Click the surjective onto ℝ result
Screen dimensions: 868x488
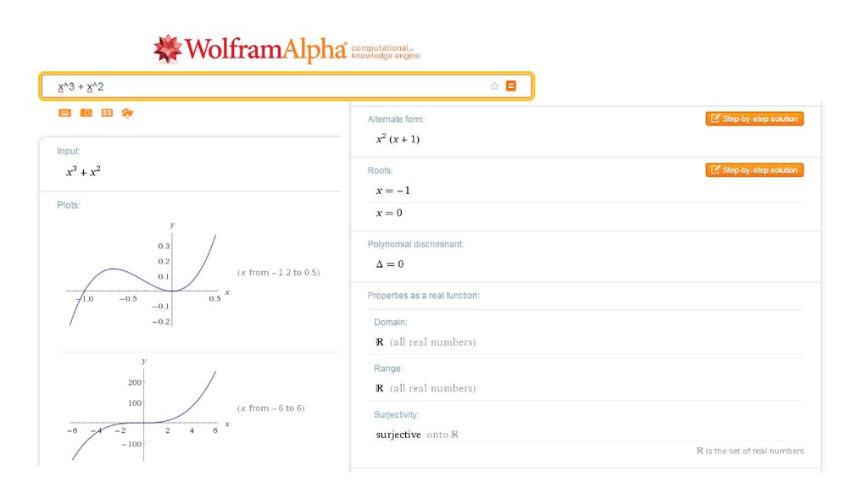pos(417,435)
